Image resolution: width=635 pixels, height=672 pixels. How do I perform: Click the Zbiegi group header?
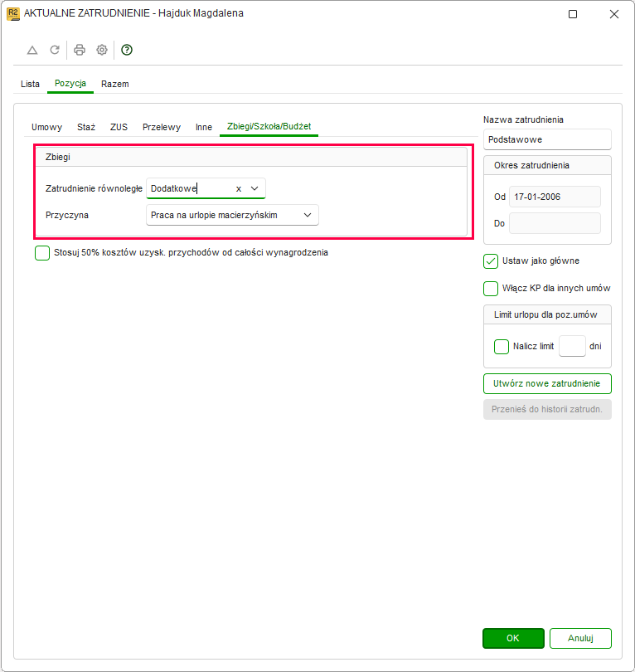coord(251,158)
